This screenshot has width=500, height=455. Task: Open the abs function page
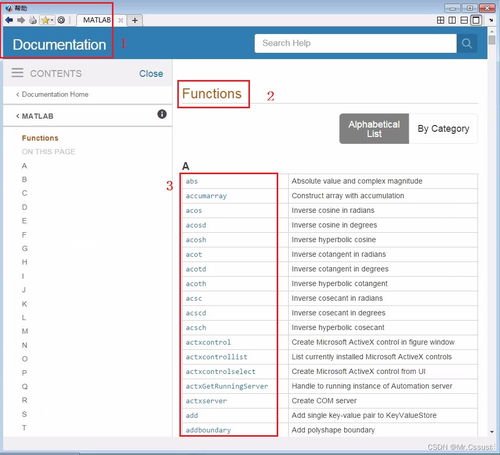[192, 181]
